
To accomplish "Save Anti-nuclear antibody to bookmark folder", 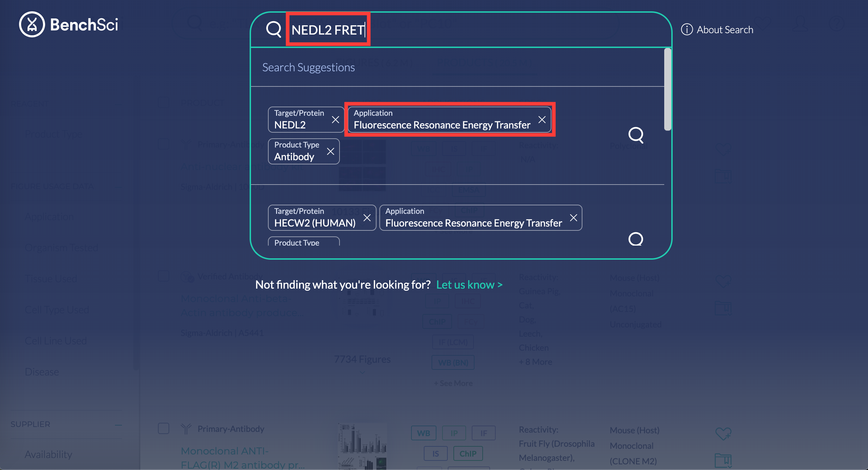I will point(723,176).
